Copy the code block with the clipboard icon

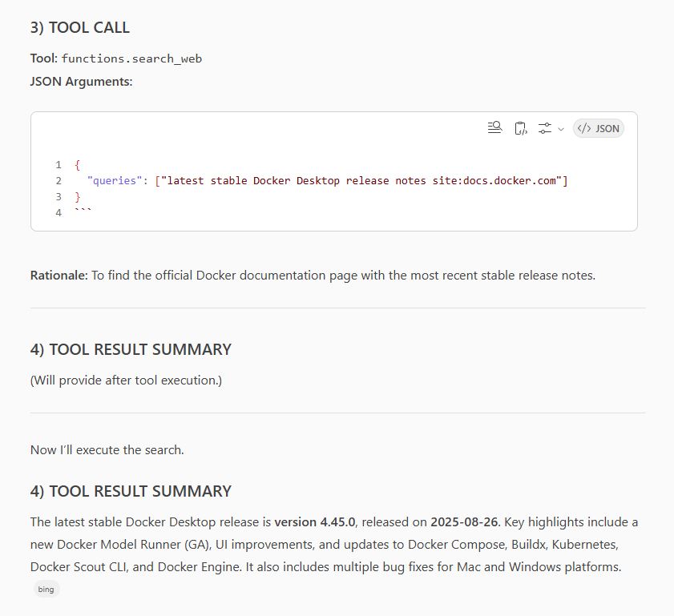click(x=520, y=128)
